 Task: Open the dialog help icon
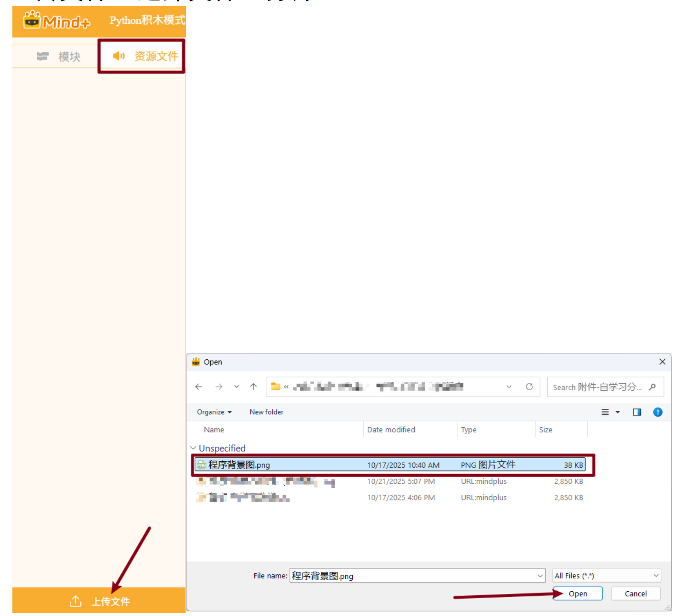[658, 412]
